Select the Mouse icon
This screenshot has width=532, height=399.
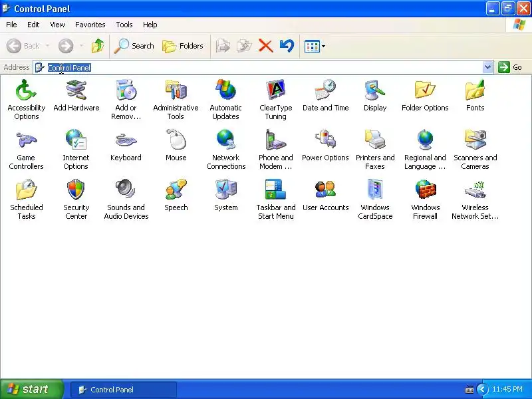pyautogui.click(x=176, y=140)
